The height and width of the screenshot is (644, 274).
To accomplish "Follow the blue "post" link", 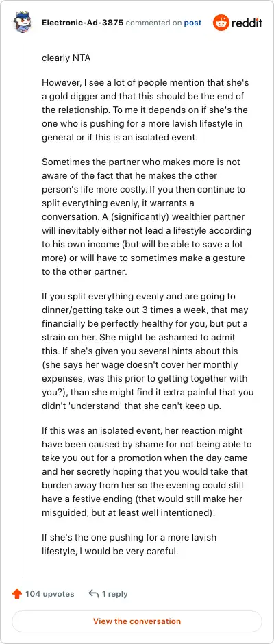I will [x=192, y=23].
